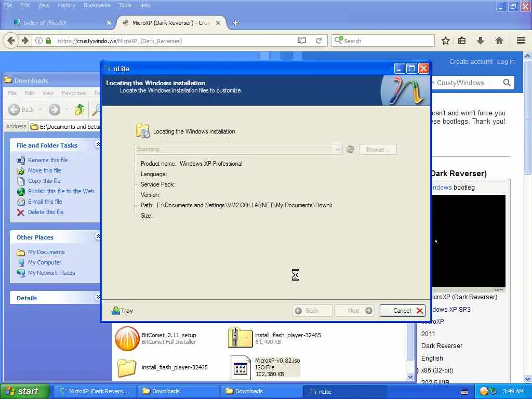Click the Explorer Address field

click(x=64, y=127)
